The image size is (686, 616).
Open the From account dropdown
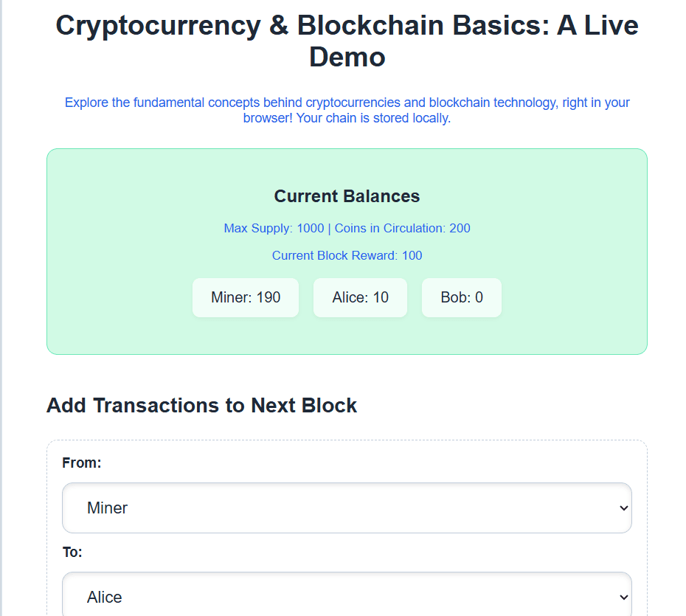[346, 508]
